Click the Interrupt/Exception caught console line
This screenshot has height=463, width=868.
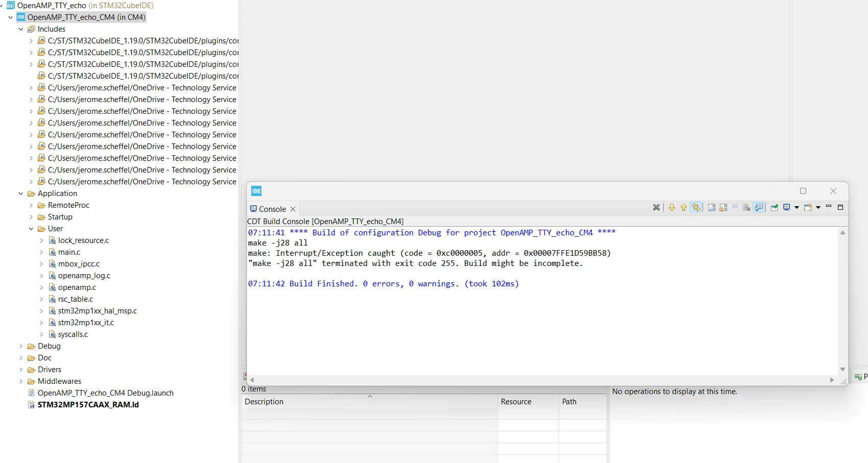click(x=429, y=253)
